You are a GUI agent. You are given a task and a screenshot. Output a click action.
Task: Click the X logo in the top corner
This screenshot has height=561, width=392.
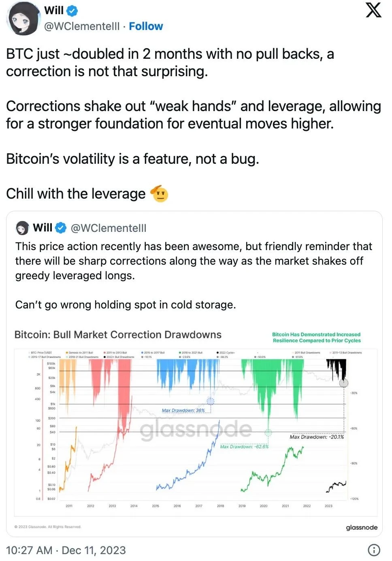pos(373,10)
